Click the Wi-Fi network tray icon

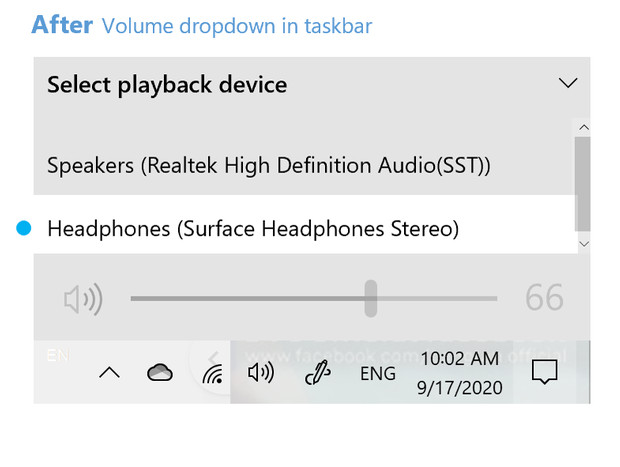coord(212,374)
